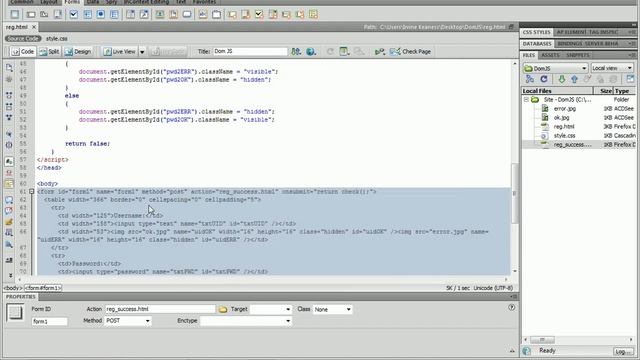Insert a Label element from the Forms bar

(203, 15)
